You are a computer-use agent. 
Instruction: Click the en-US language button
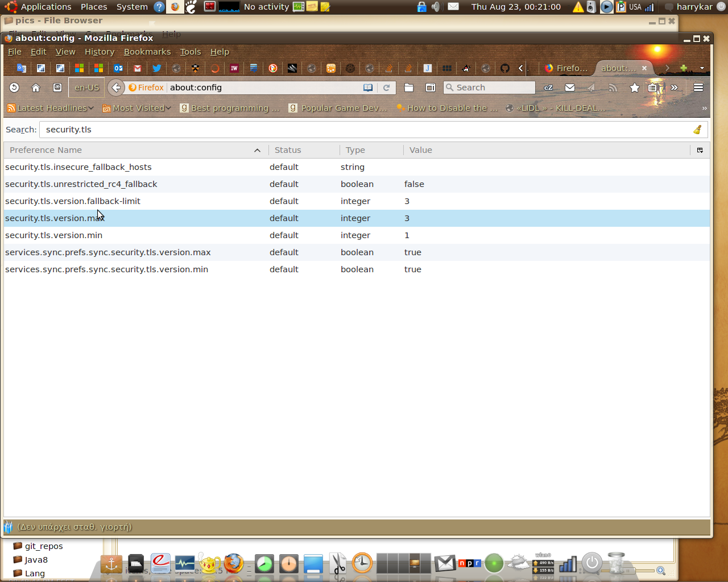pyautogui.click(x=85, y=88)
